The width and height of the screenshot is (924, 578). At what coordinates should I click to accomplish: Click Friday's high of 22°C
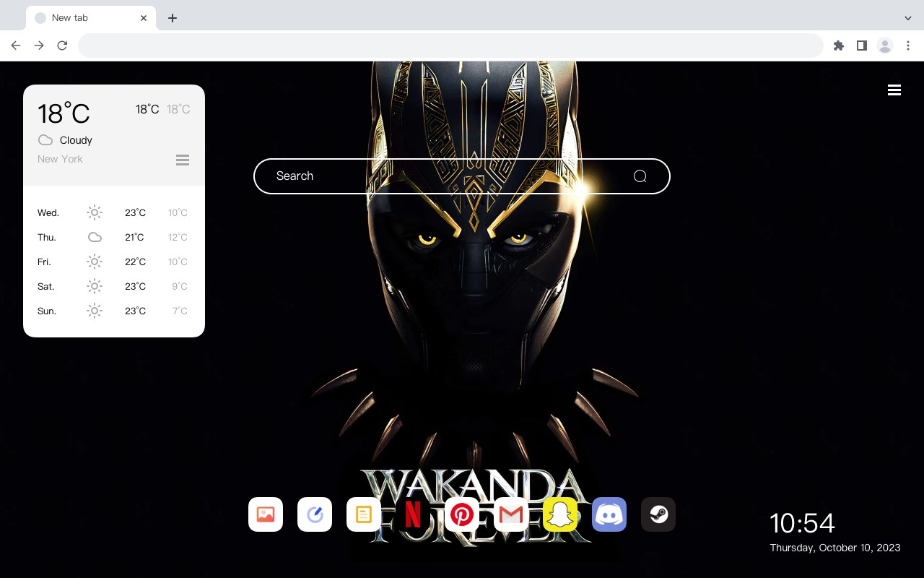(135, 262)
